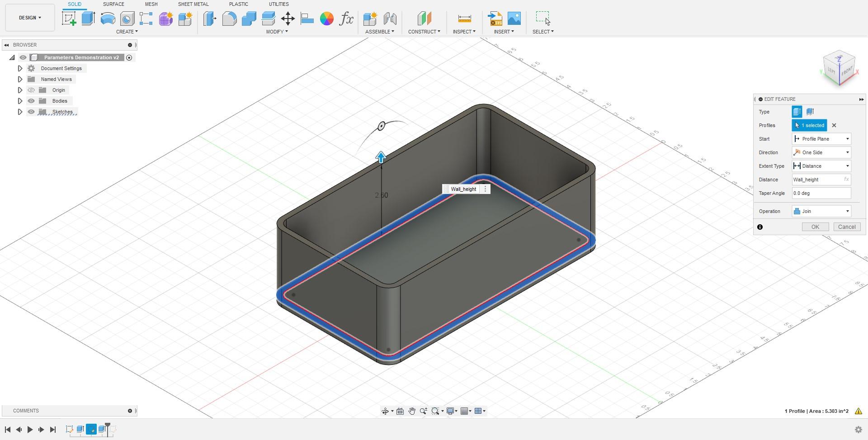
Task: Hide the Sketches folder
Action: point(31,112)
